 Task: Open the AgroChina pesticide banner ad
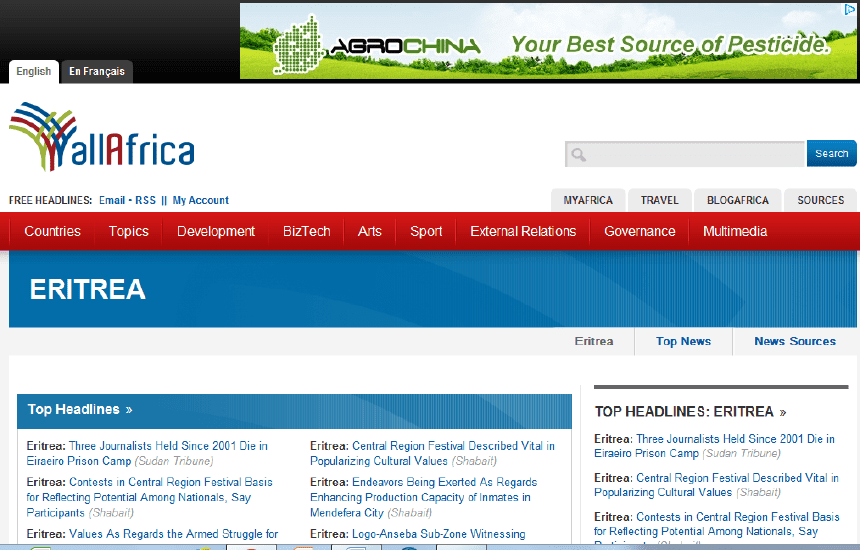(x=548, y=41)
